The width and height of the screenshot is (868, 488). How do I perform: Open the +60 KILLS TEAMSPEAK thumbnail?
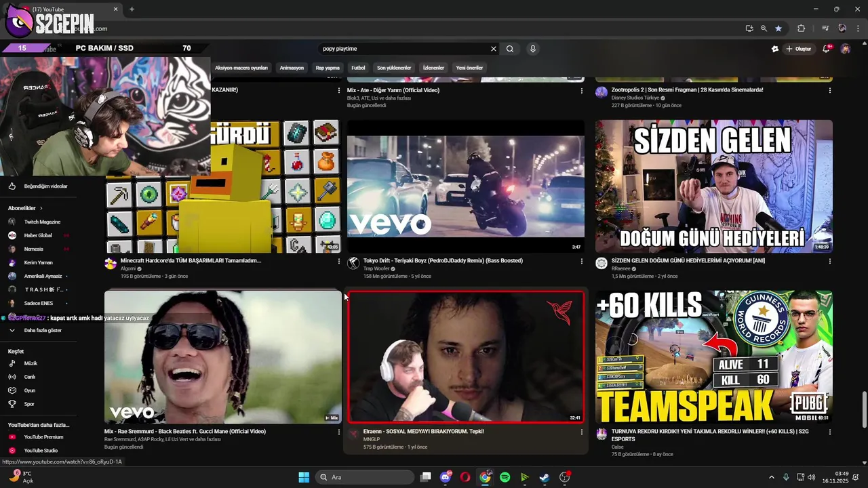click(x=713, y=357)
